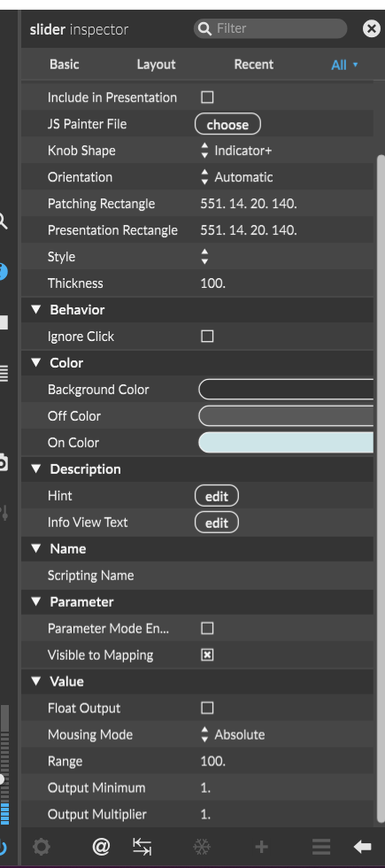Uncheck the Visible to Mapping checkbox
This screenshot has width=385, height=868.
207,655
